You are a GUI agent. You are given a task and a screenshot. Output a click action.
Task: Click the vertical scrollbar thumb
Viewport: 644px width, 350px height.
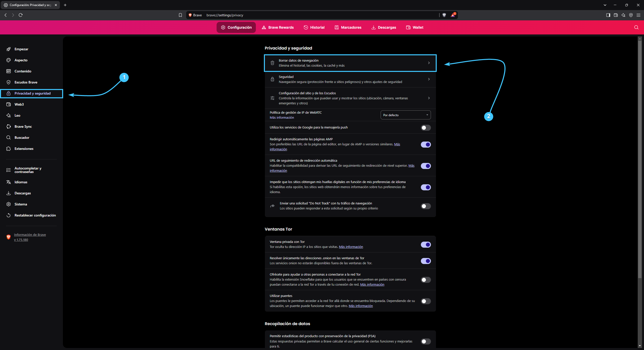point(640,159)
